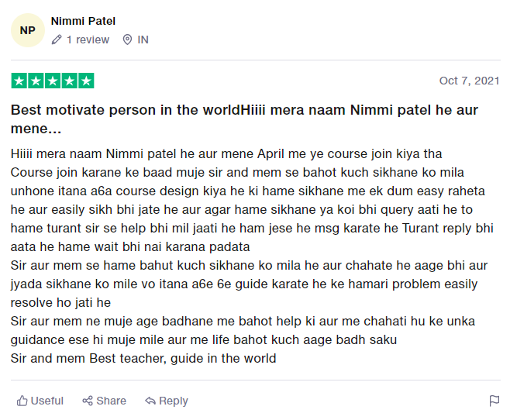Image resolution: width=510 pixels, height=420 pixels.
Task: Click the thumbs-up Useful icon
Action: click(22, 401)
